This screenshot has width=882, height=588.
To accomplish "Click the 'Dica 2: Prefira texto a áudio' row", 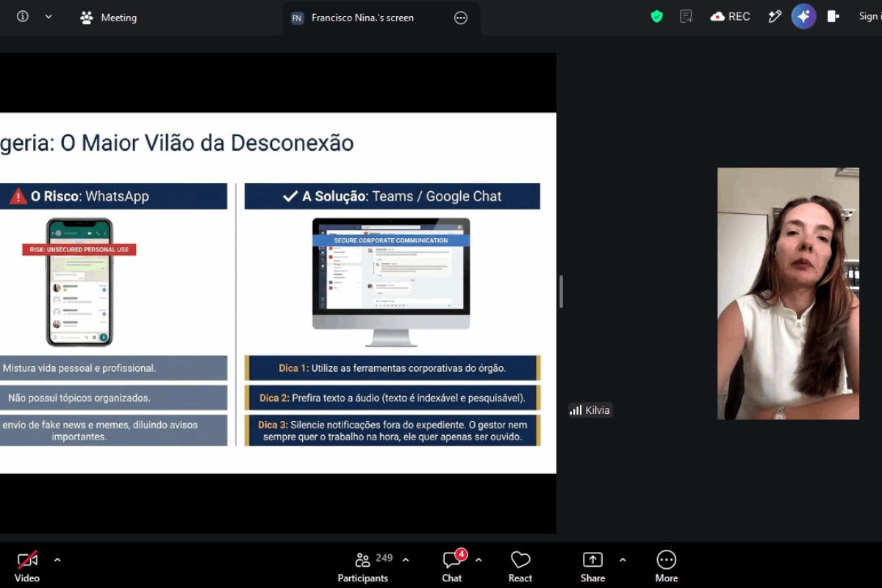I will [392, 398].
